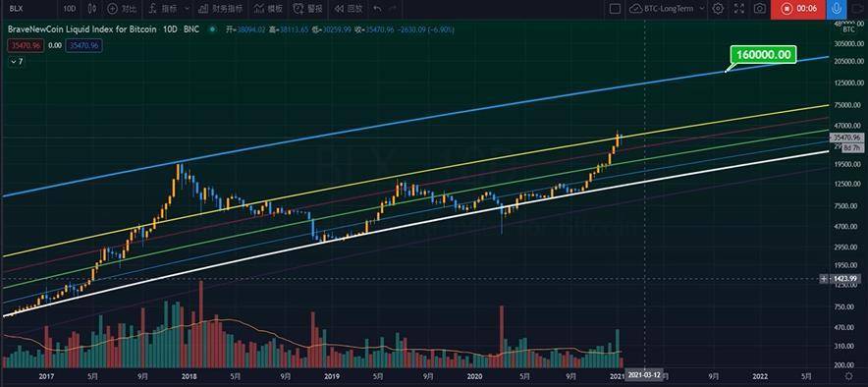Select the BTC-LongTerm layout name
Viewport: 868px width, 387px height.
point(670,8)
